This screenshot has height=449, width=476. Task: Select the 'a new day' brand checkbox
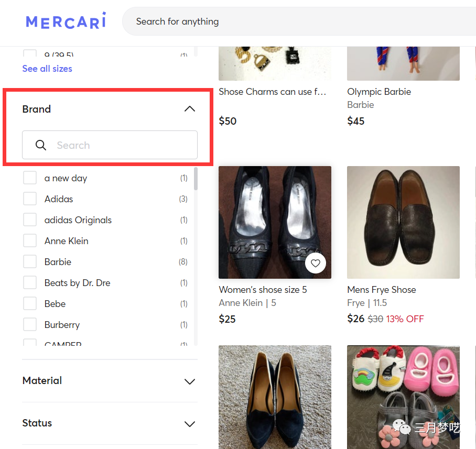pos(30,178)
